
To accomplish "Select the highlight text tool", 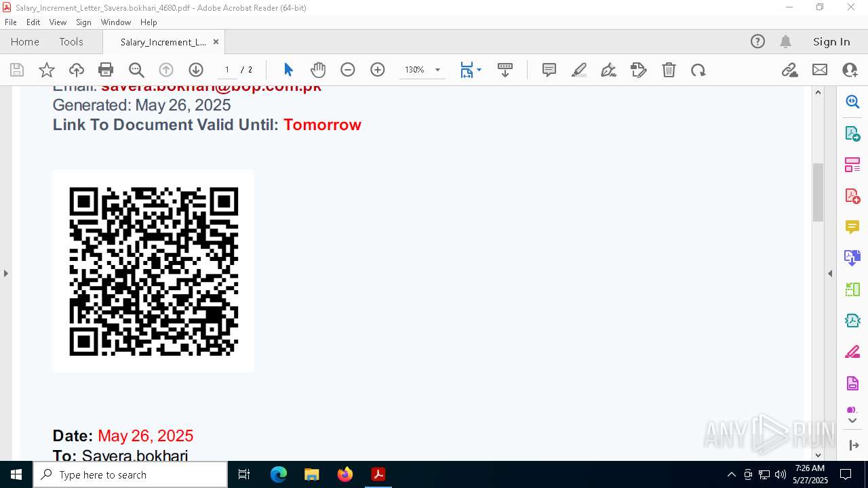I will [579, 70].
